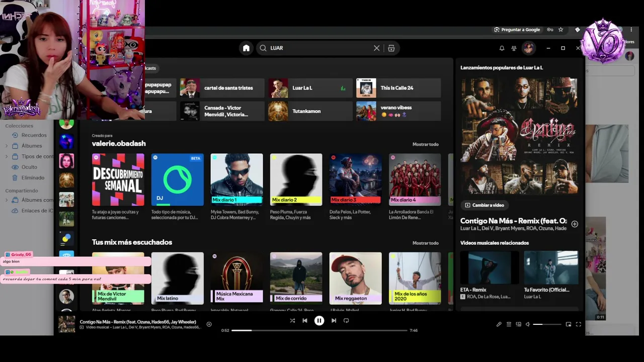The width and height of the screenshot is (644, 362).
Task: Bookmark the page with the browser star icon
Action: pyautogui.click(x=560, y=30)
